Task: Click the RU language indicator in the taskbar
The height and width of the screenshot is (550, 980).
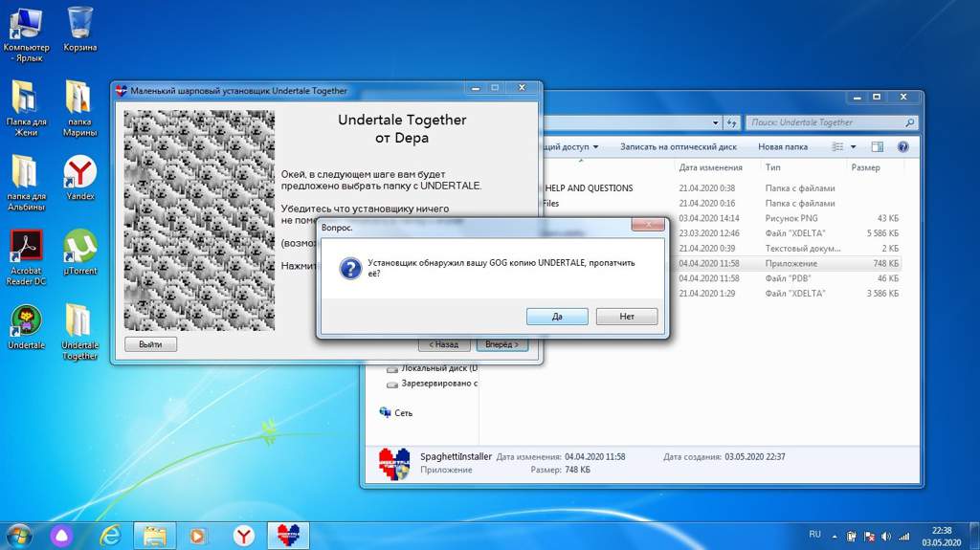Action: (814, 535)
